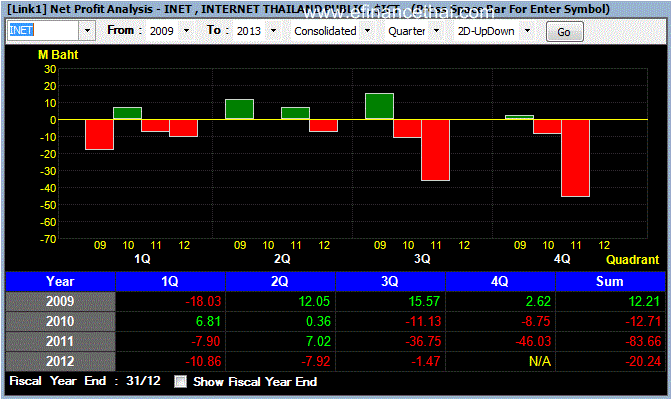Viewport: 672px width, 400px height.
Task: Focus the INET symbol input field
Action: point(43,31)
